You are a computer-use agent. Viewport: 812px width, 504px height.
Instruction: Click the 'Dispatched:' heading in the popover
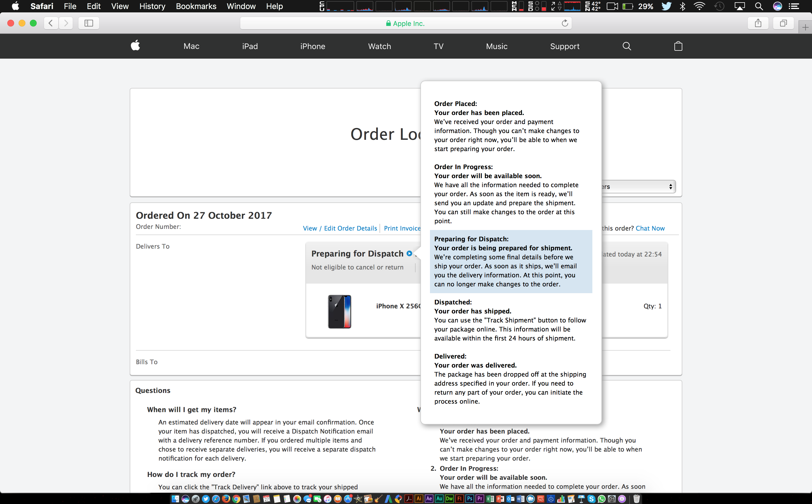click(x=453, y=302)
